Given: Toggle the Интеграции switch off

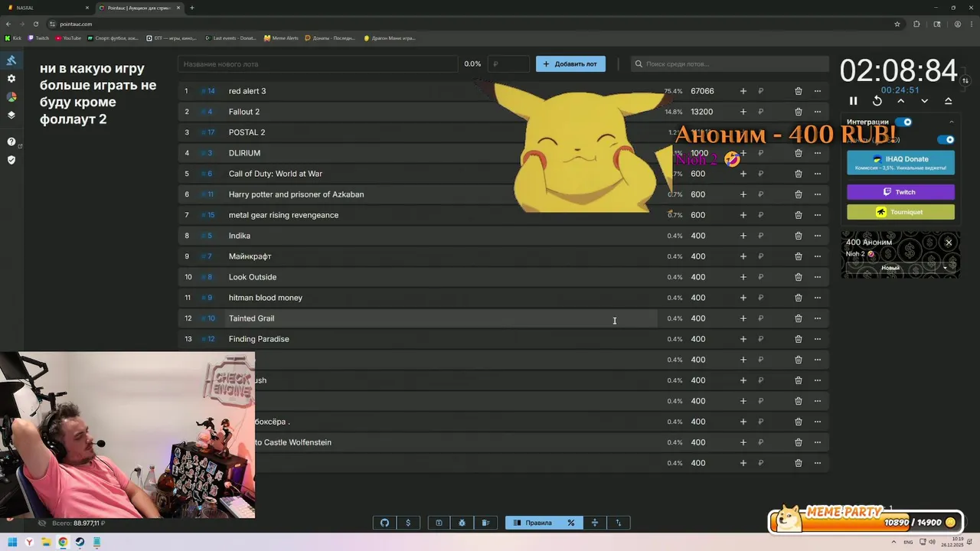Looking at the screenshot, I should point(903,122).
